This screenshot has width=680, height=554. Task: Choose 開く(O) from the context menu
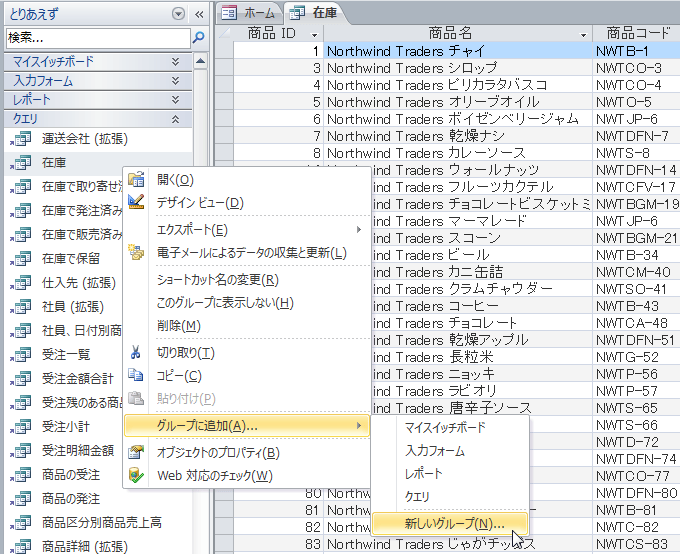247,180
